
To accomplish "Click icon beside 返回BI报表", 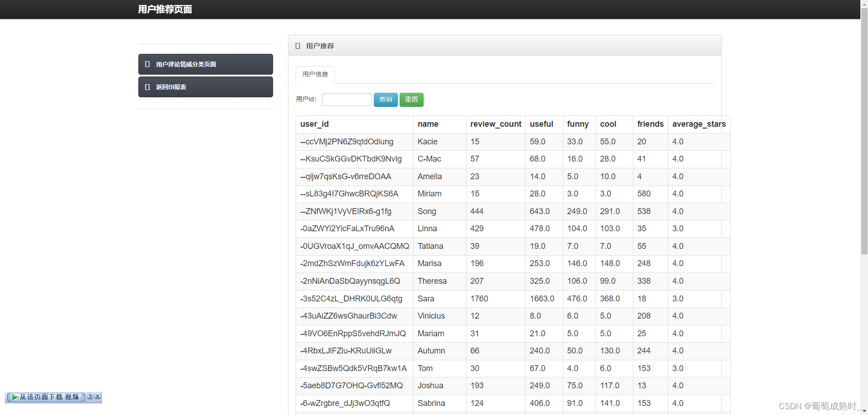I will (147, 87).
